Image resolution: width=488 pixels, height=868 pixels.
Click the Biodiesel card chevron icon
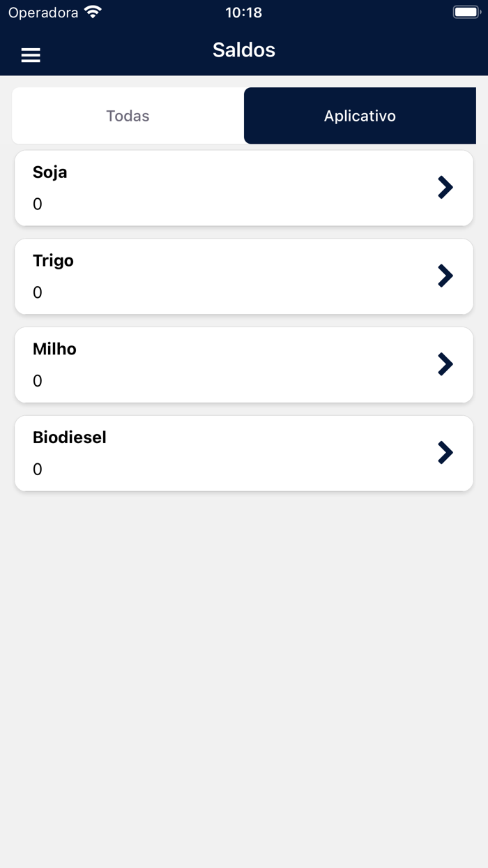445,453
